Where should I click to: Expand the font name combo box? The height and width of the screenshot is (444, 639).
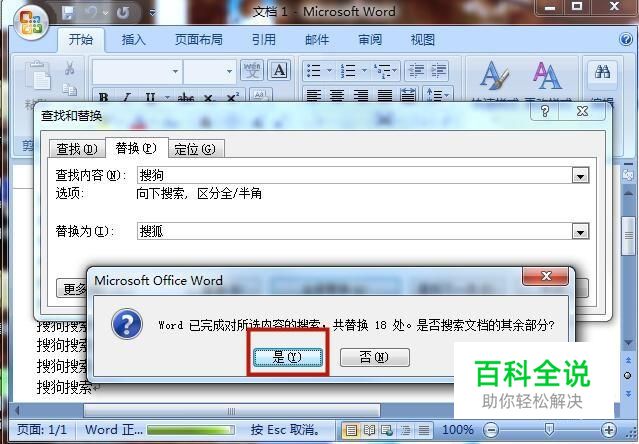(175, 72)
